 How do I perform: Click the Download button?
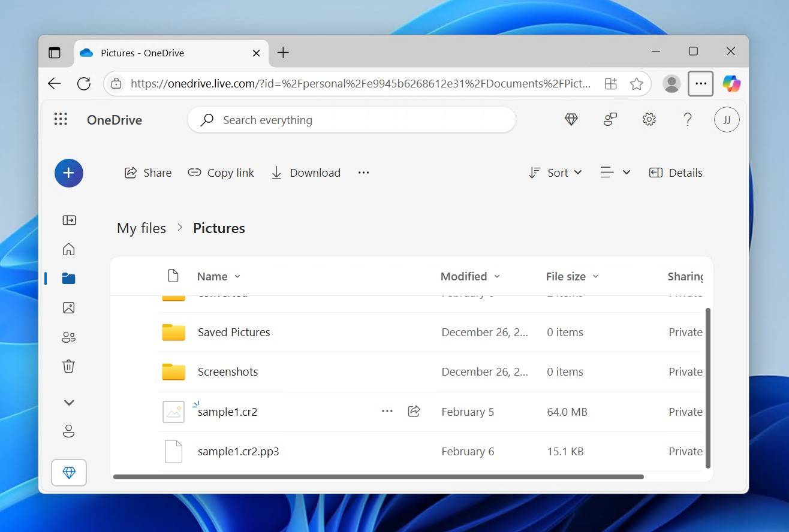tap(306, 173)
